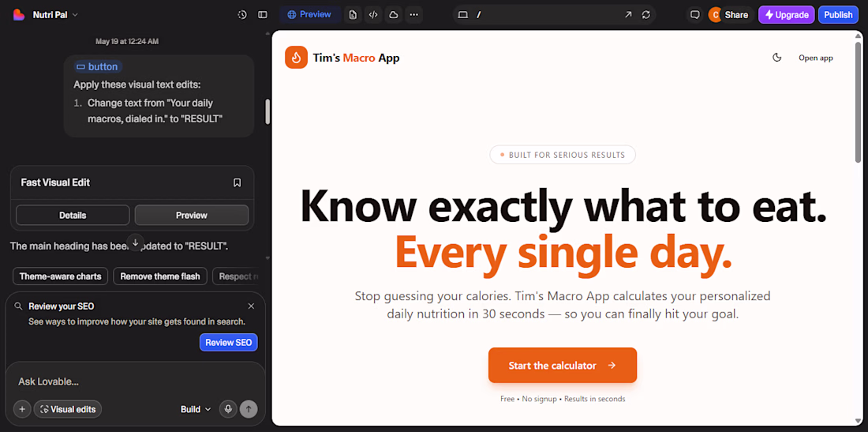Click the May 19 at 12:24 AM timestamp

tap(127, 42)
